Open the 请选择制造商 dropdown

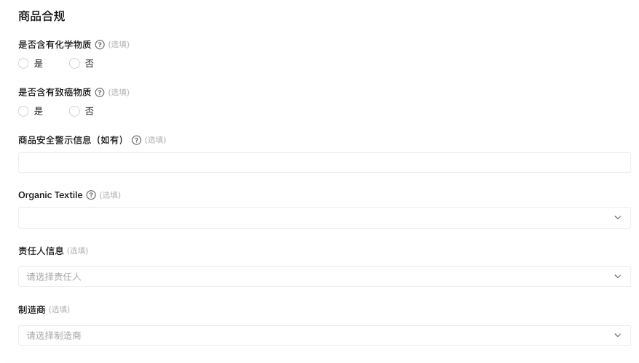point(324,335)
